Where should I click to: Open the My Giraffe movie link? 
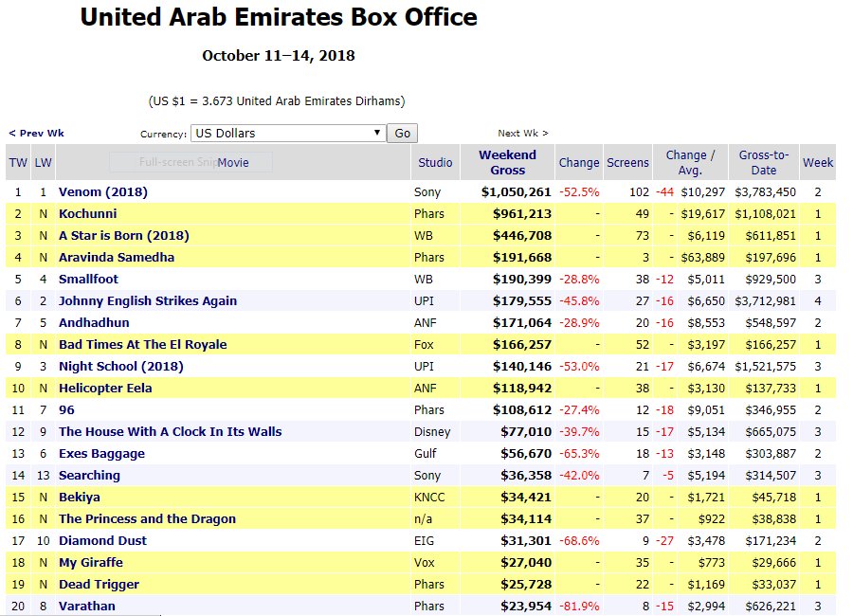pyautogui.click(x=91, y=562)
